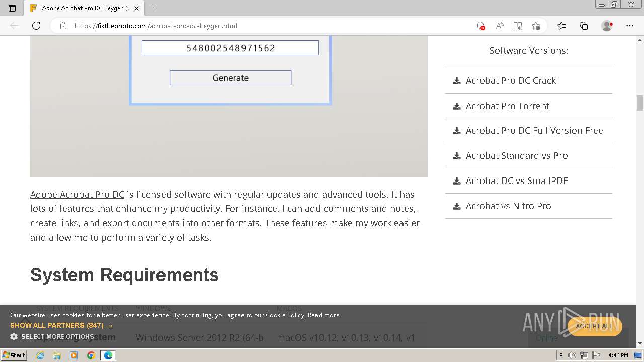Click the taskbar clock showing 4:46 PM
Screen dimensions: 644x362
pos(618,355)
